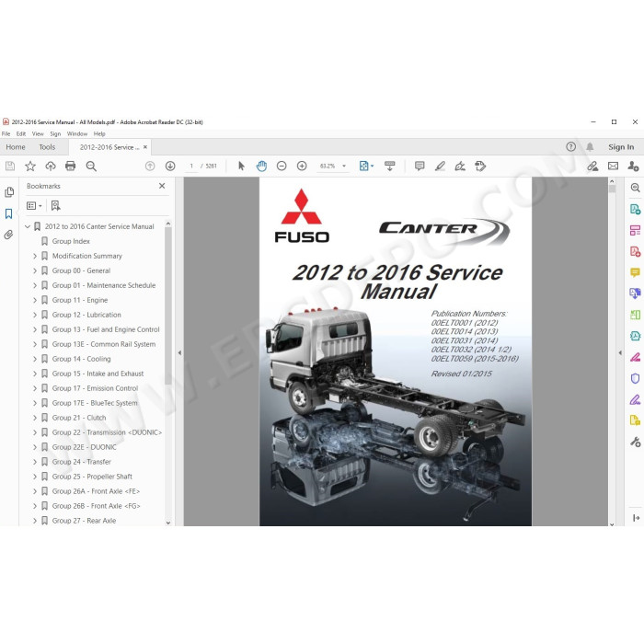Open the Attachments paperclip panel
The height and width of the screenshot is (644, 644).
9,235
